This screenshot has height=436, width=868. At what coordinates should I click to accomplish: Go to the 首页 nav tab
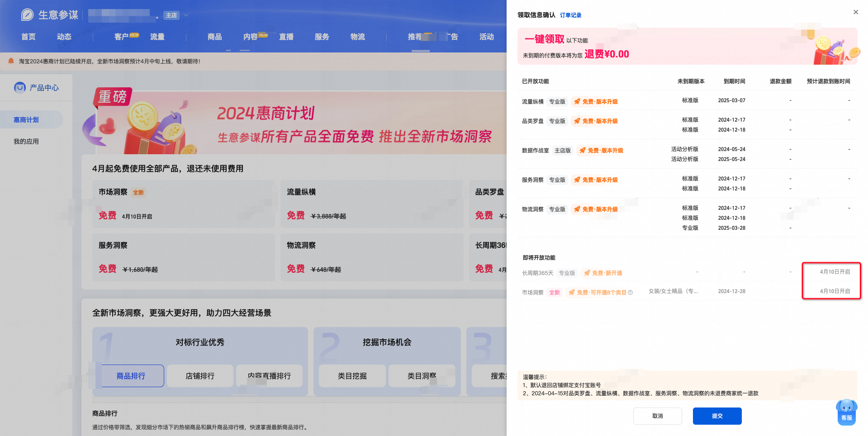click(x=28, y=37)
